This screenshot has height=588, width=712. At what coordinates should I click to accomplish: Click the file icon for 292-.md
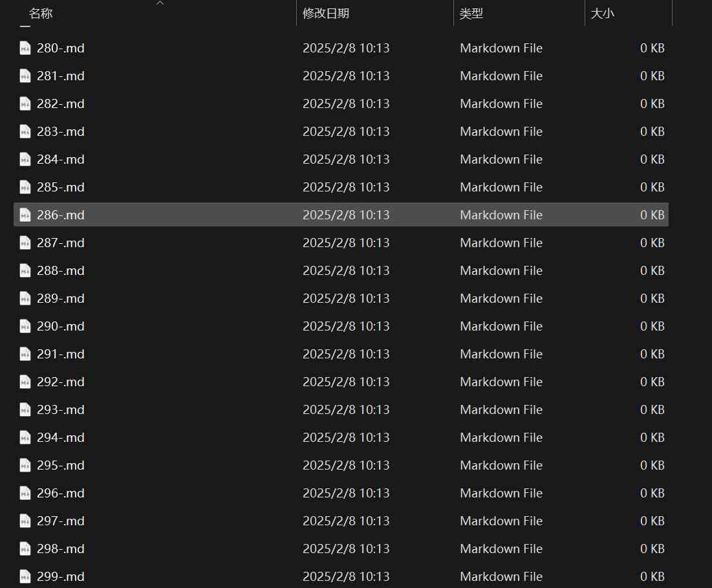(25, 382)
